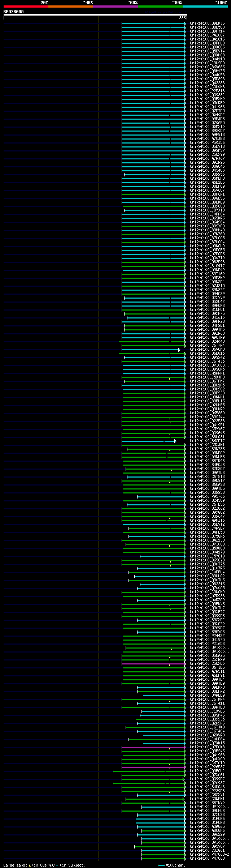Select the UniRef100_O65860 label
231x868 pixels.
(x=207, y=413)
